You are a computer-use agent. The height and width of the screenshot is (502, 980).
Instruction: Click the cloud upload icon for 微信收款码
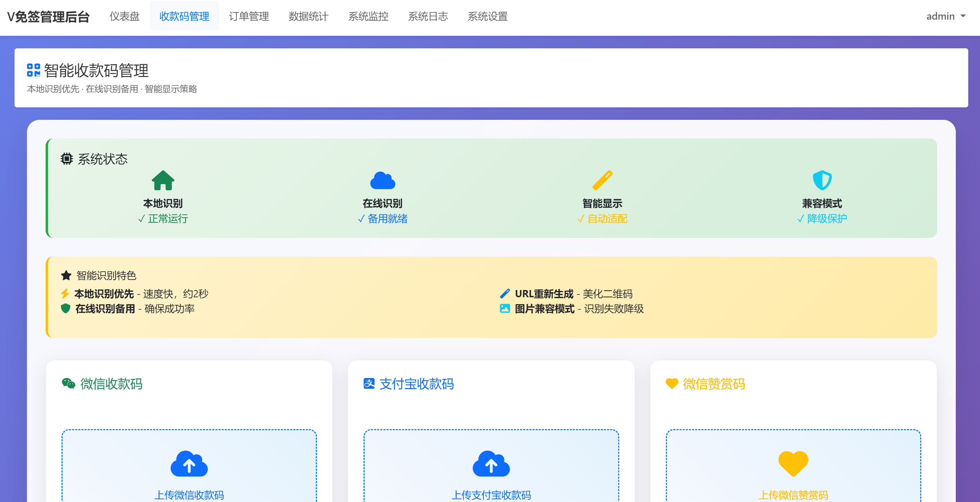point(189,464)
